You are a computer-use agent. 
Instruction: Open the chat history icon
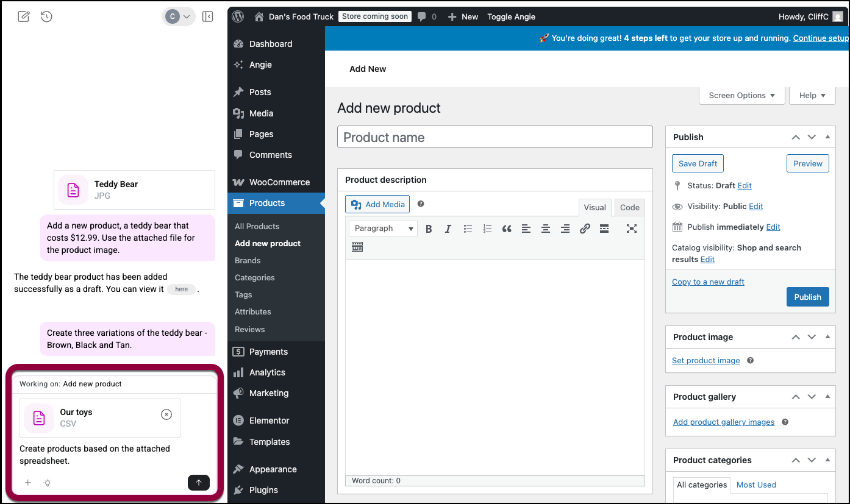(x=46, y=16)
